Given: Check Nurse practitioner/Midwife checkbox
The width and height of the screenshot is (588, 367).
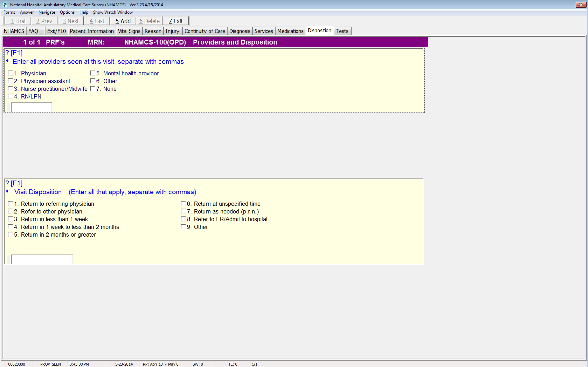Looking at the screenshot, I should pos(11,89).
